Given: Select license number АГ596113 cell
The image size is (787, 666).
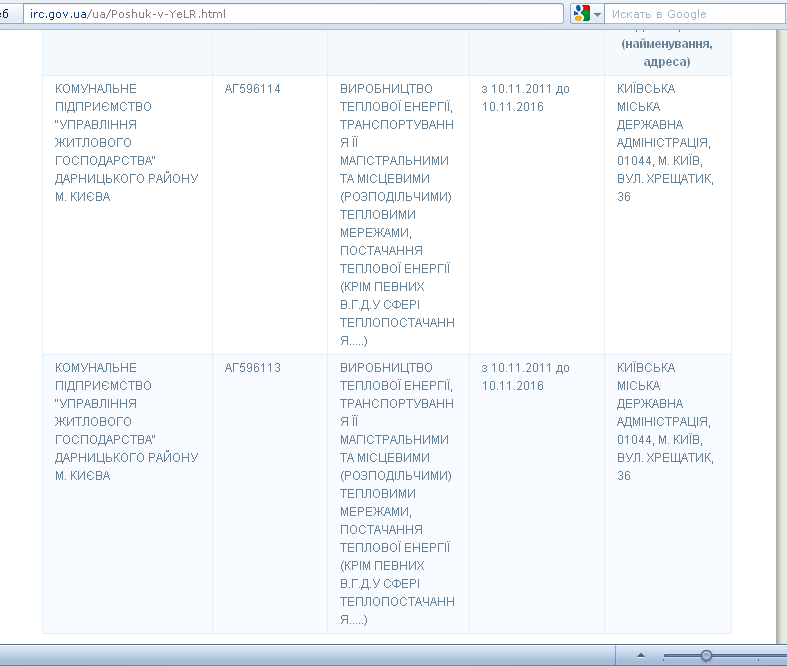Looking at the screenshot, I should point(252,368).
